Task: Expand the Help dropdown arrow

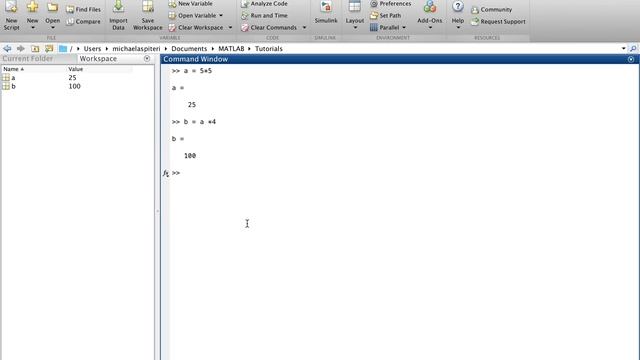Action: tap(458, 28)
